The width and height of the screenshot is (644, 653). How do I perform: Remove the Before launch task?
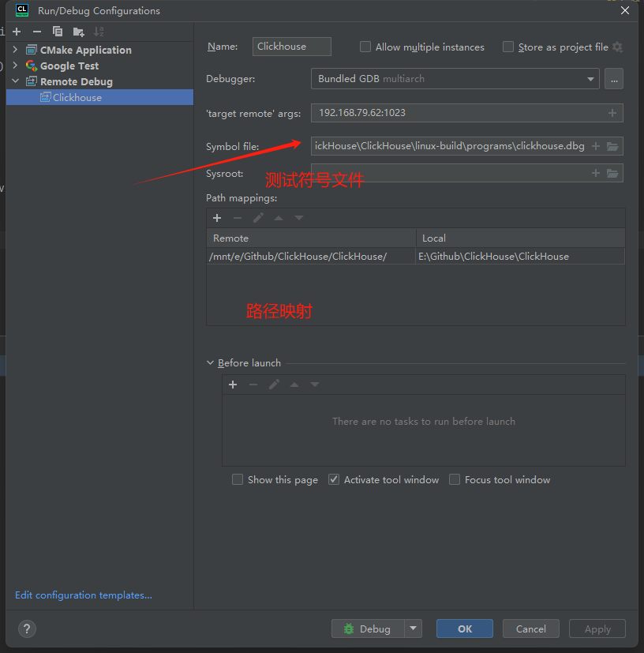coord(253,385)
